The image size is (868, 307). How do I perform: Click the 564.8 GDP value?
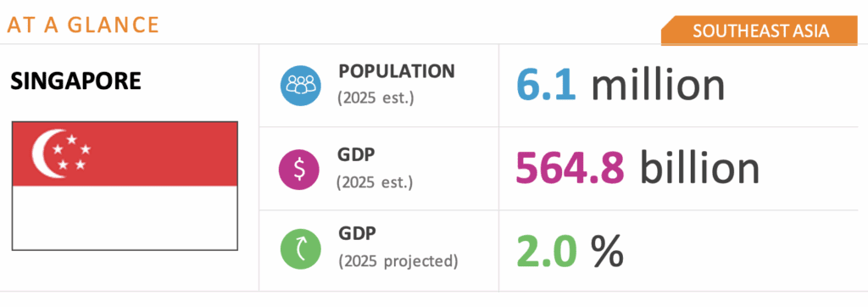(x=570, y=169)
